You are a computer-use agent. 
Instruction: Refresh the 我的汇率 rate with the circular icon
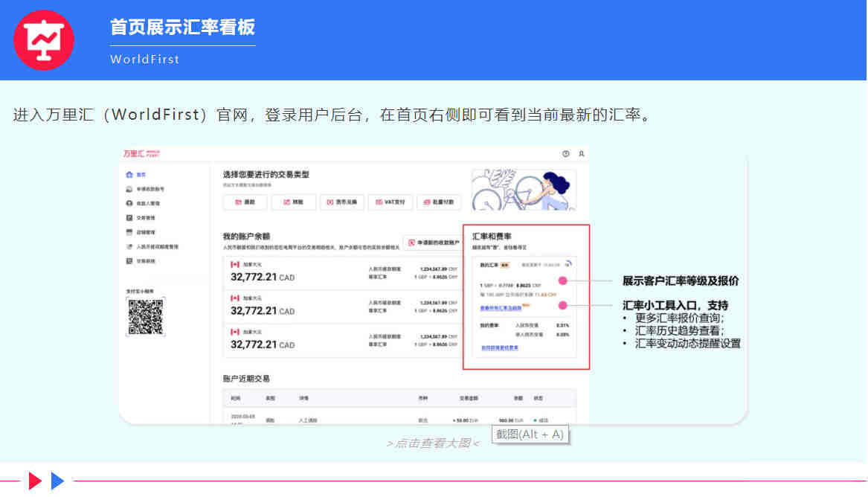pyautogui.click(x=568, y=265)
